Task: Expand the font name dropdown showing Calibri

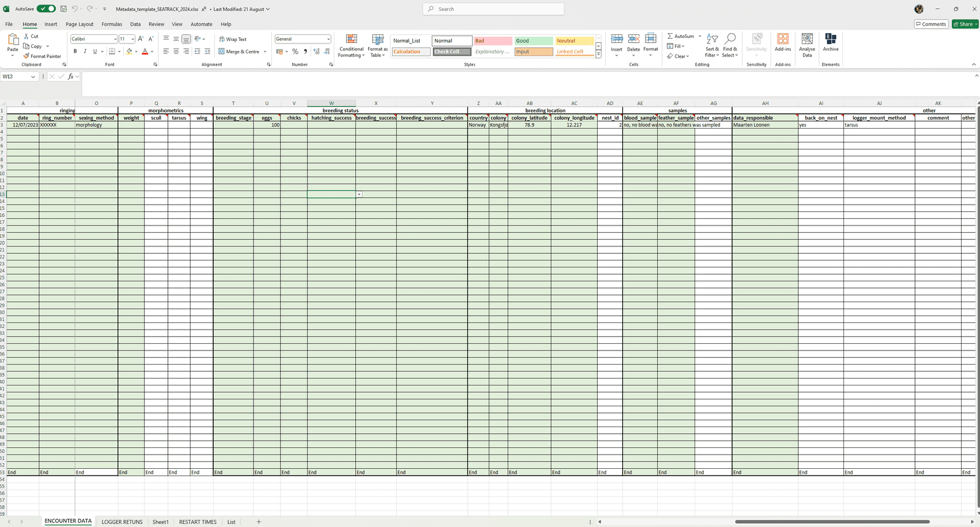Action: click(x=115, y=39)
